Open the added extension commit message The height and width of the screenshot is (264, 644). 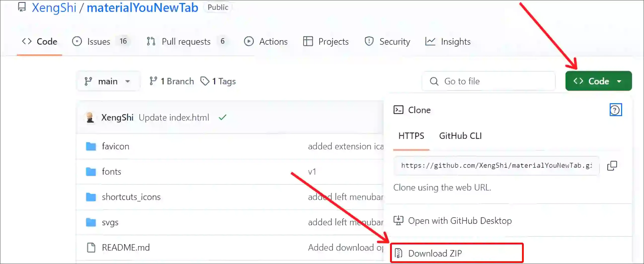346,146
